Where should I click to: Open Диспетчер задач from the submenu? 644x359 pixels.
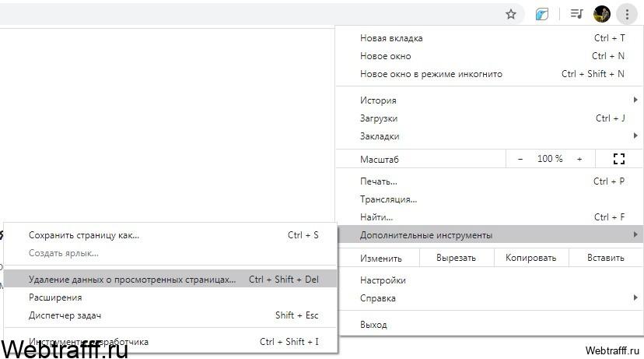tap(170, 315)
